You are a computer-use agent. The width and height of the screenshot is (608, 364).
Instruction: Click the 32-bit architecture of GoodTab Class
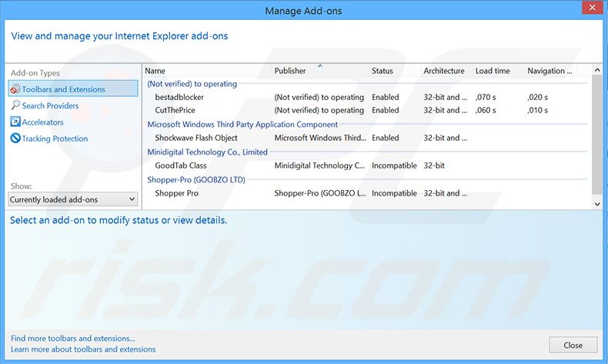[x=434, y=165]
